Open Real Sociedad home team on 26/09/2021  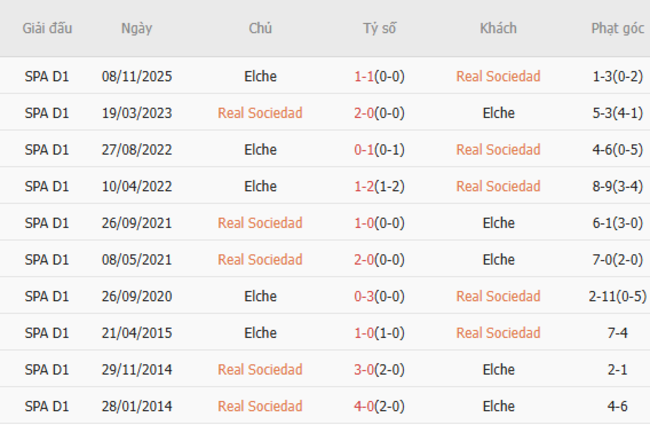pos(260,223)
